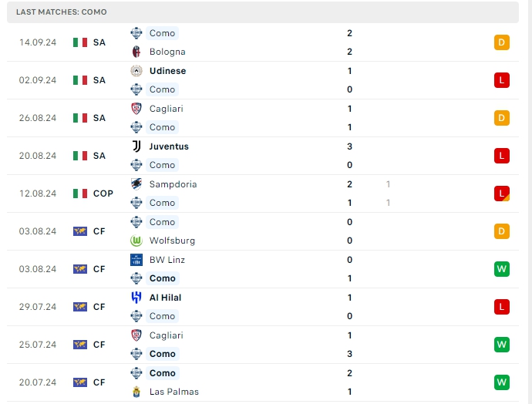The image size is (532, 404).
Task: Click the Last Matches: Como header
Action: click(62, 12)
